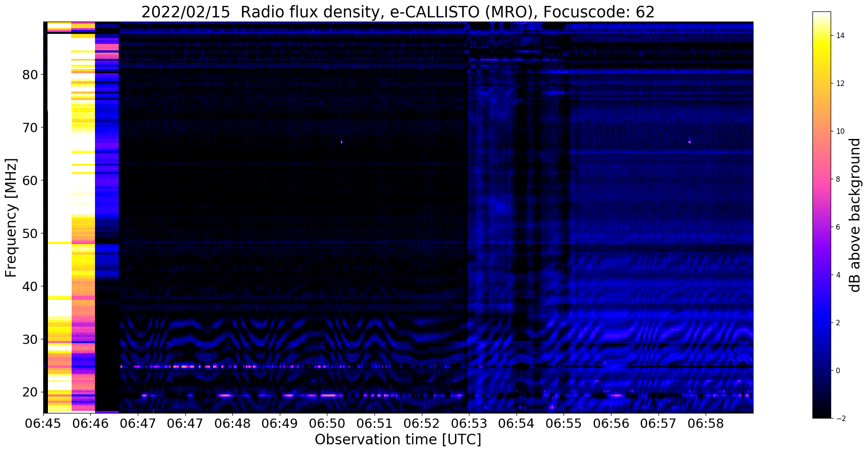The width and height of the screenshot is (868, 452).
Task: Click the 'Observation time [UTC]' x-axis label
Action: pyautogui.click(x=398, y=440)
